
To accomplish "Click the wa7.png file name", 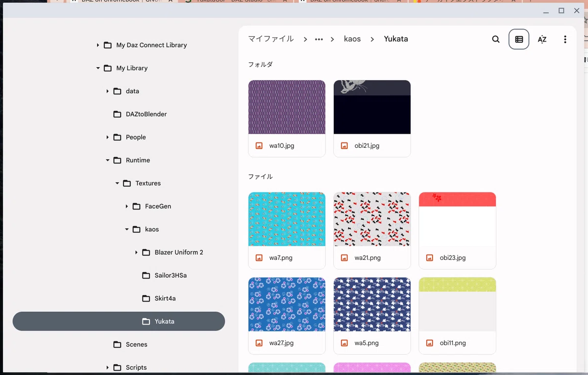I will coord(281,258).
